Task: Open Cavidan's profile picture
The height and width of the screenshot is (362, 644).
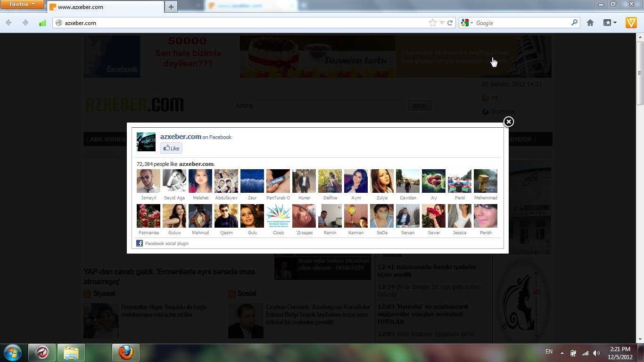Action: 408,181
